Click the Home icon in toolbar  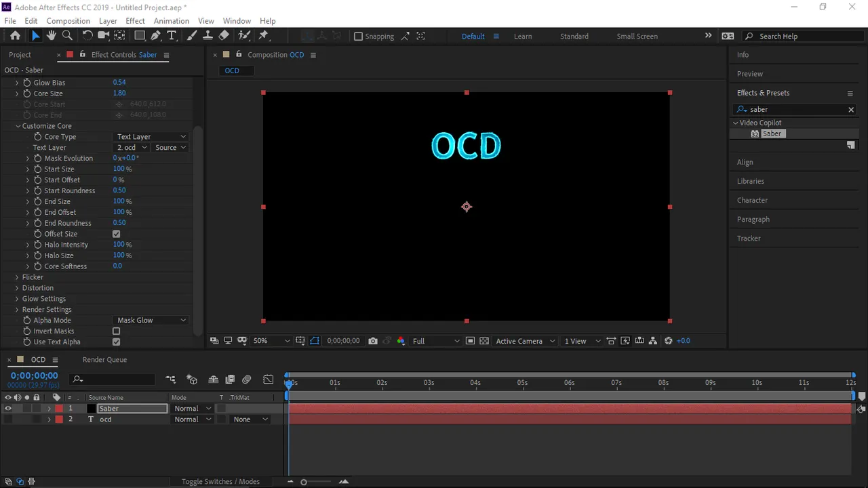click(15, 36)
